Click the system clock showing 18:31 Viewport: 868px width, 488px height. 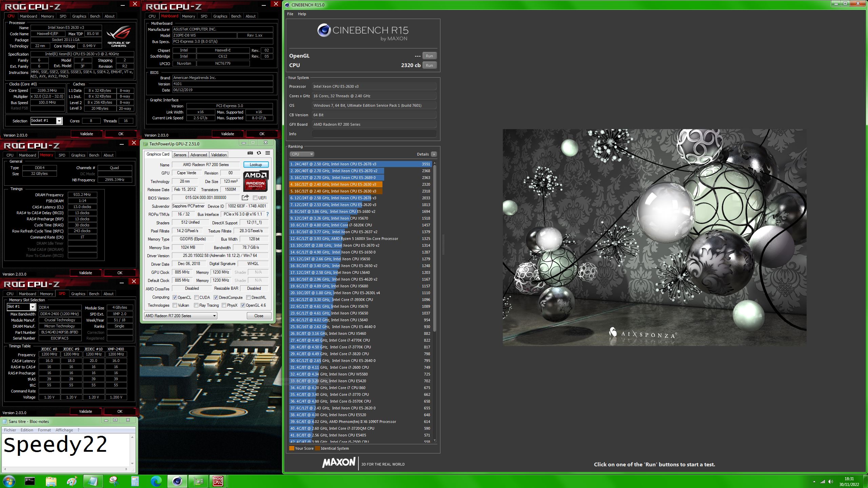[849, 479]
